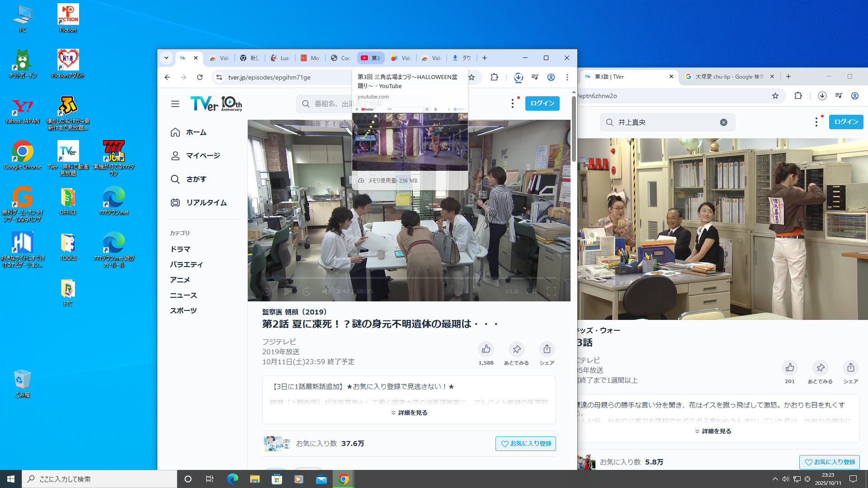The image size is (868, 488).
Task: Open TVer hamburger menu icon
Action: (x=175, y=104)
